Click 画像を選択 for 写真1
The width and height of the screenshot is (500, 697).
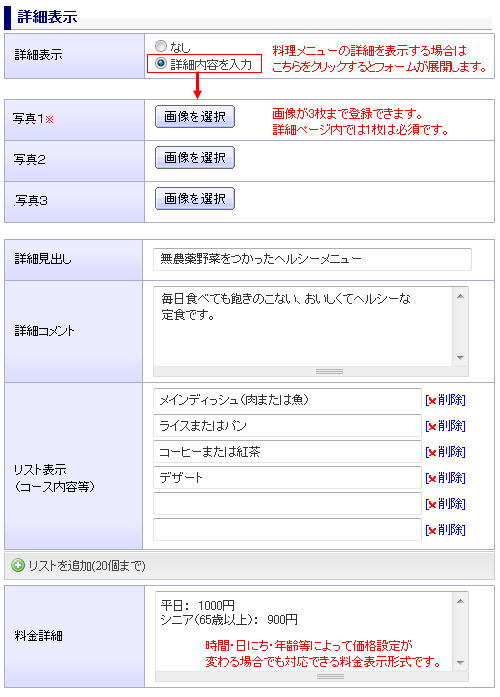pos(195,117)
